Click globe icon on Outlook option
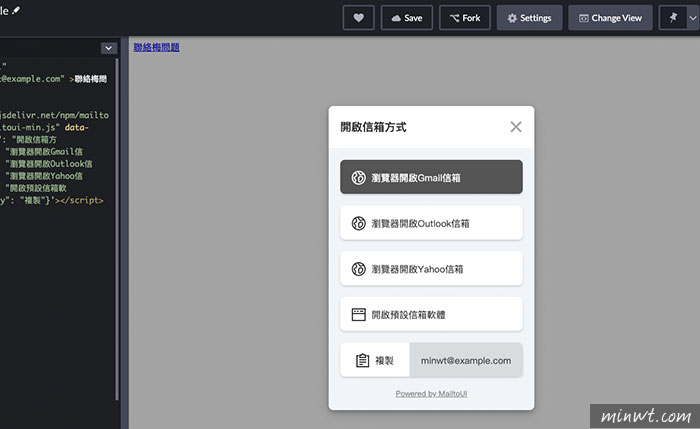700x429 pixels. click(358, 223)
